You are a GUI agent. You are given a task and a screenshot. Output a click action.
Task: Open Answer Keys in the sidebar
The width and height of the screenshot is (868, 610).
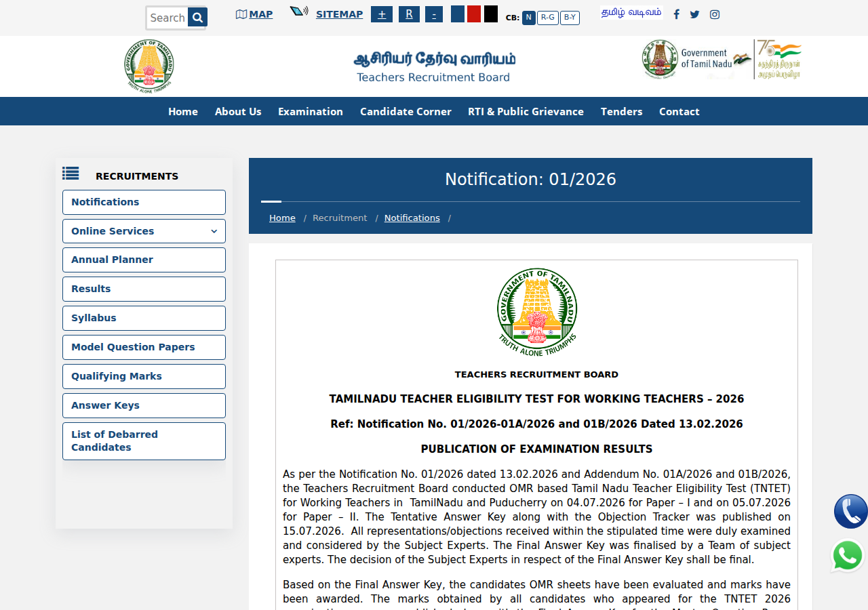(x=144, y=405)
